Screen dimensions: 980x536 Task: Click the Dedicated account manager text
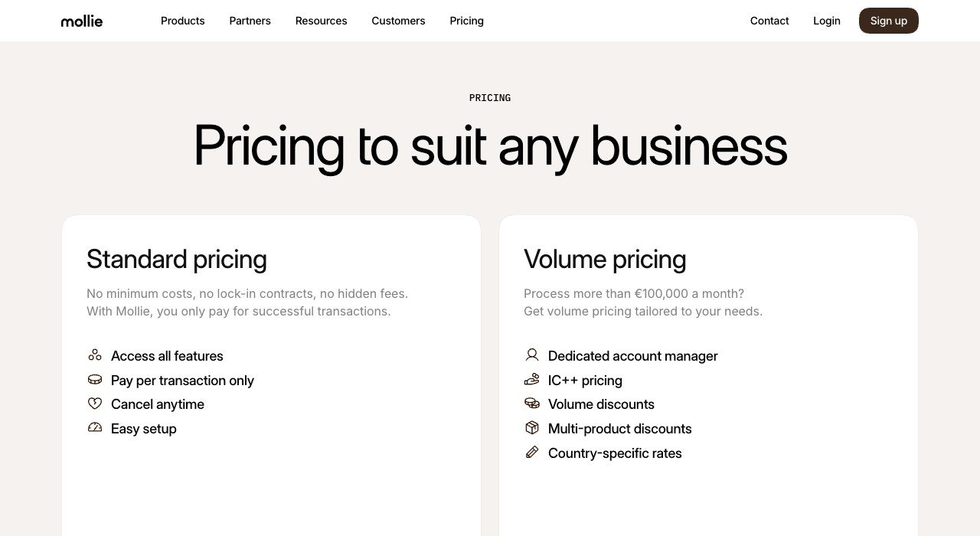pos(633,356)
